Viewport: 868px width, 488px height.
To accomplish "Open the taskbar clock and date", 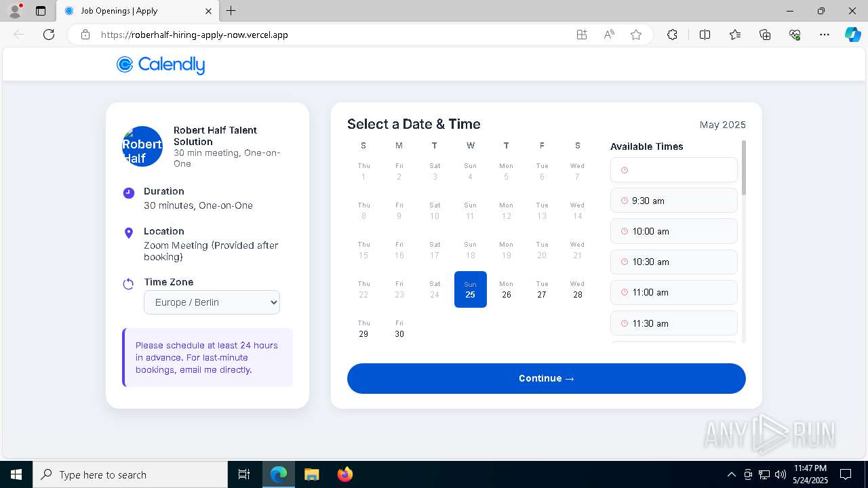I will 810,474.
